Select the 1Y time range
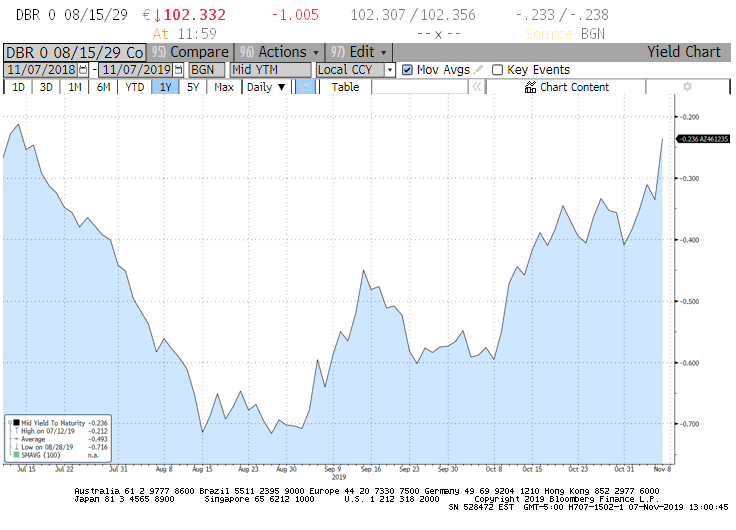 point(164,87)
